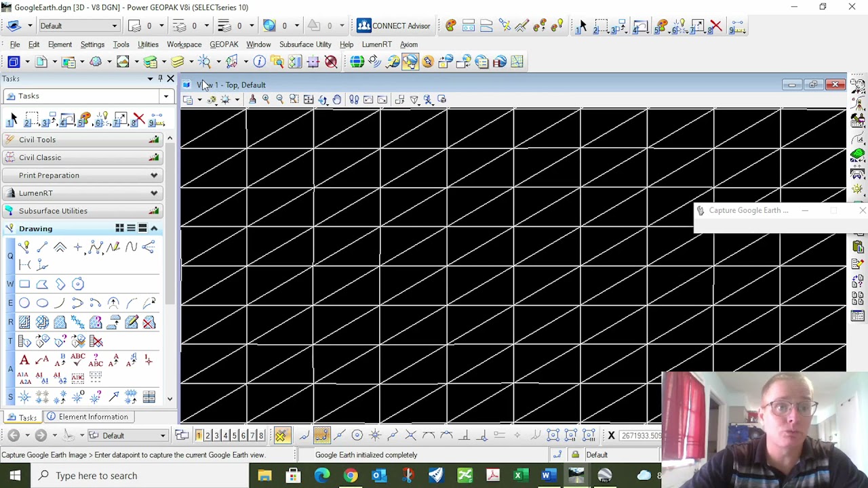Screen dimensions: 868x488
Task: Select the Place Ellipse tool
Action: tap(42, 303)
